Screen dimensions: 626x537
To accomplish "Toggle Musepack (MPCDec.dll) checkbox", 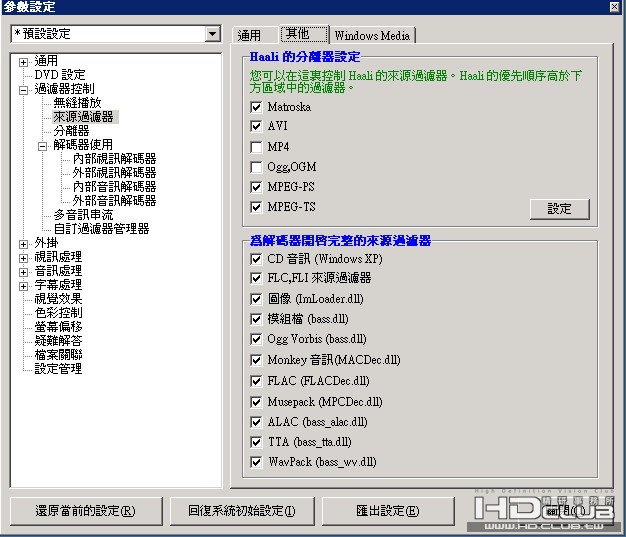I will coord(256,402).
